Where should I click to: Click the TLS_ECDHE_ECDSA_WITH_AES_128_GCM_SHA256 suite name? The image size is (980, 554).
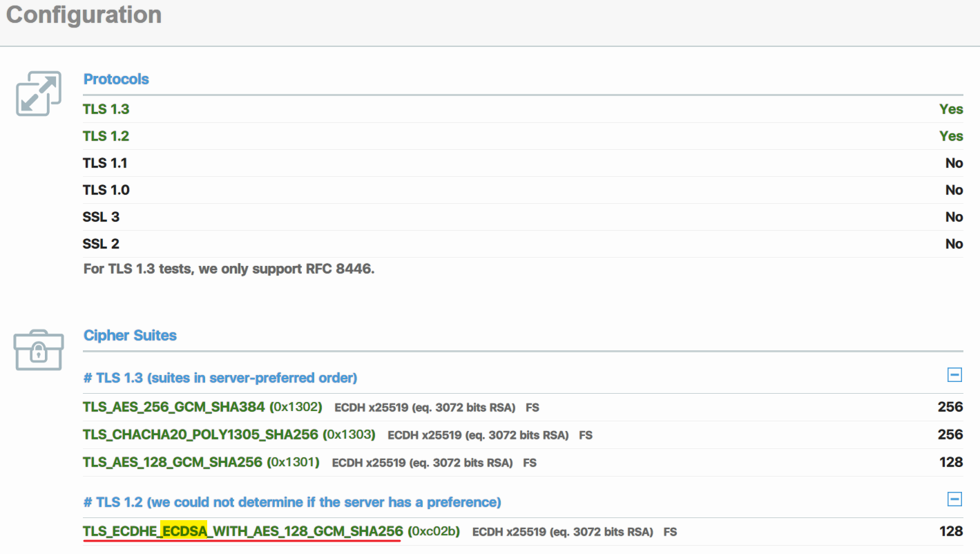242,531
